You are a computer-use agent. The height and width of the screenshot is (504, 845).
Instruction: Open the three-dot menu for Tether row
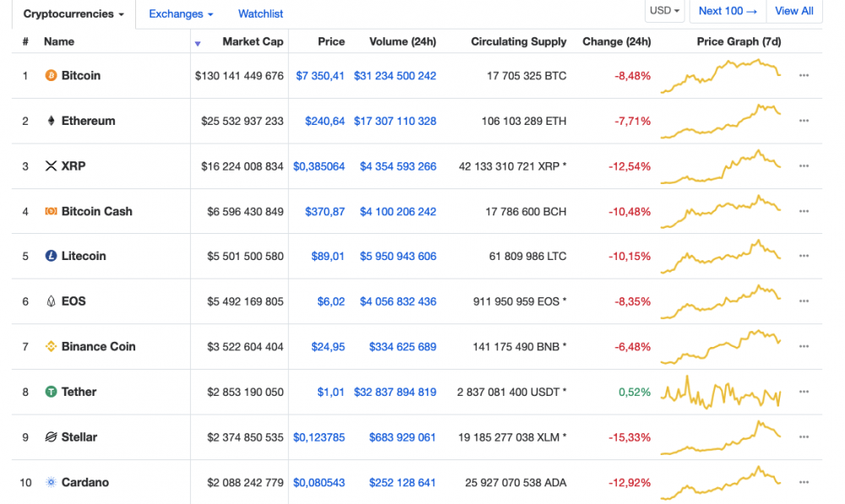point(804,392)
